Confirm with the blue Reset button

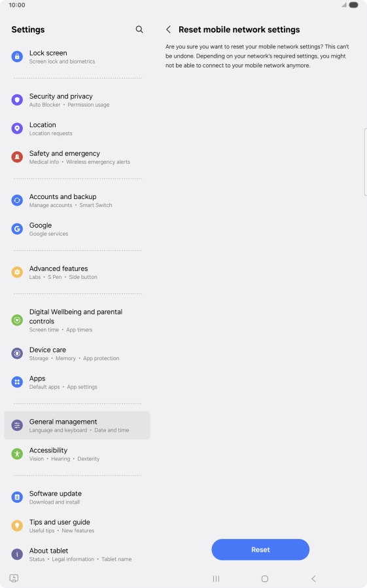(260, 549)
